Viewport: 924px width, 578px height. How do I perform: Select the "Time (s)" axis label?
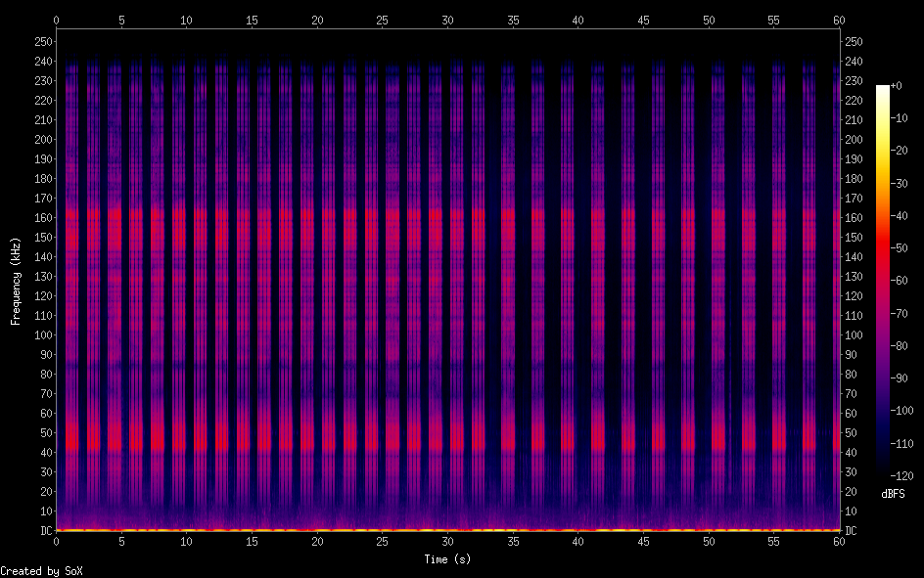pos(448,559)
